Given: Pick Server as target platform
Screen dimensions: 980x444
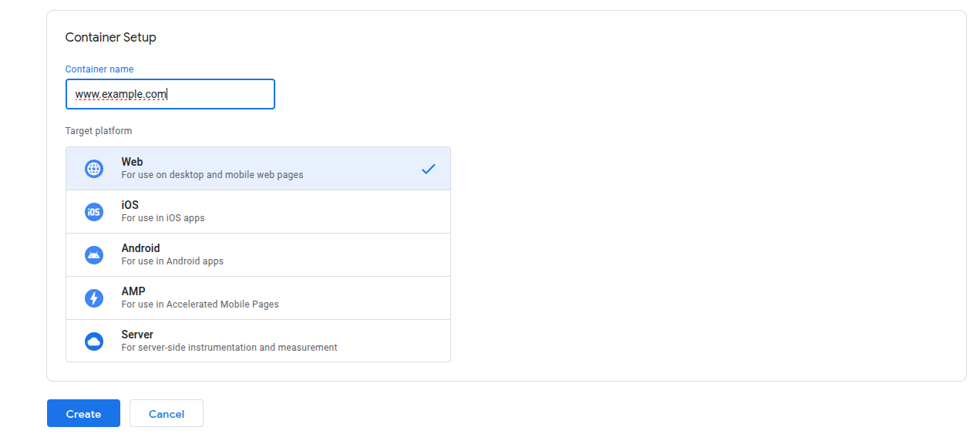Looking at the screenshot, I should point(137,335).
